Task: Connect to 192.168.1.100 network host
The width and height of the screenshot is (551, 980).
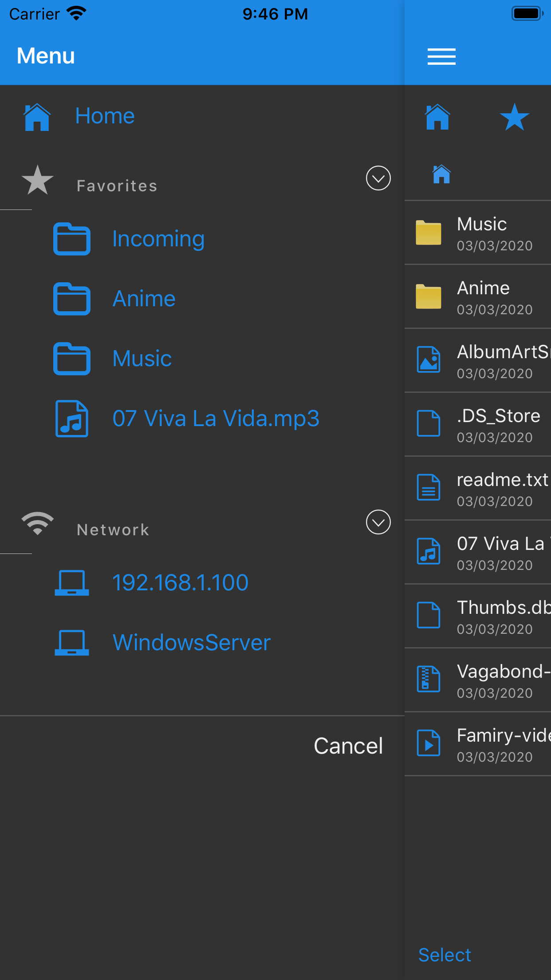Action: click(x=180, y=583)
